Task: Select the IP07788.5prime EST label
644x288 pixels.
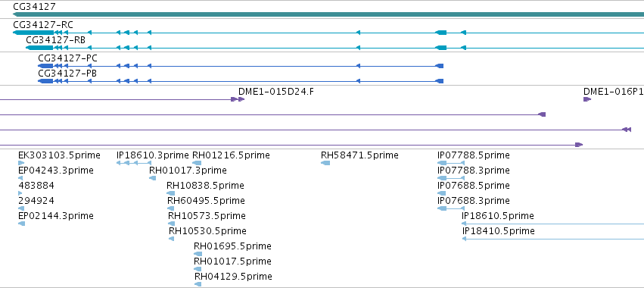Action: click(474, 155)
